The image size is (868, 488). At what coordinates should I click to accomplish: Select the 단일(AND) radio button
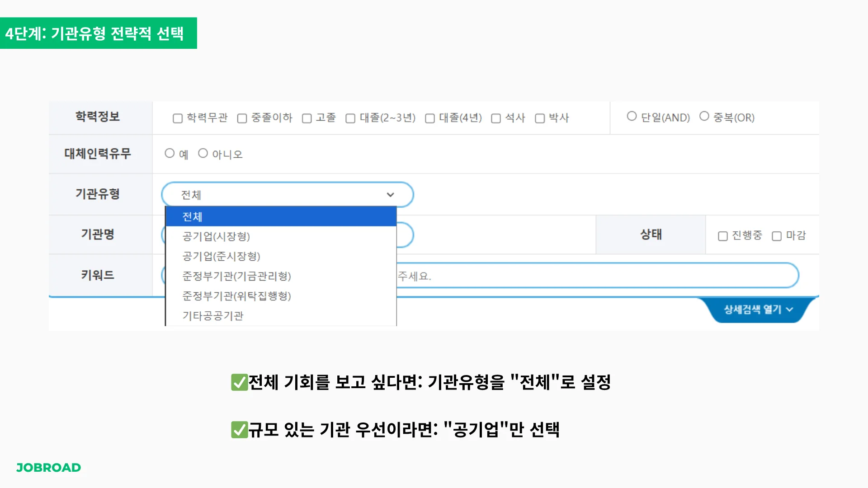point(632,116)
